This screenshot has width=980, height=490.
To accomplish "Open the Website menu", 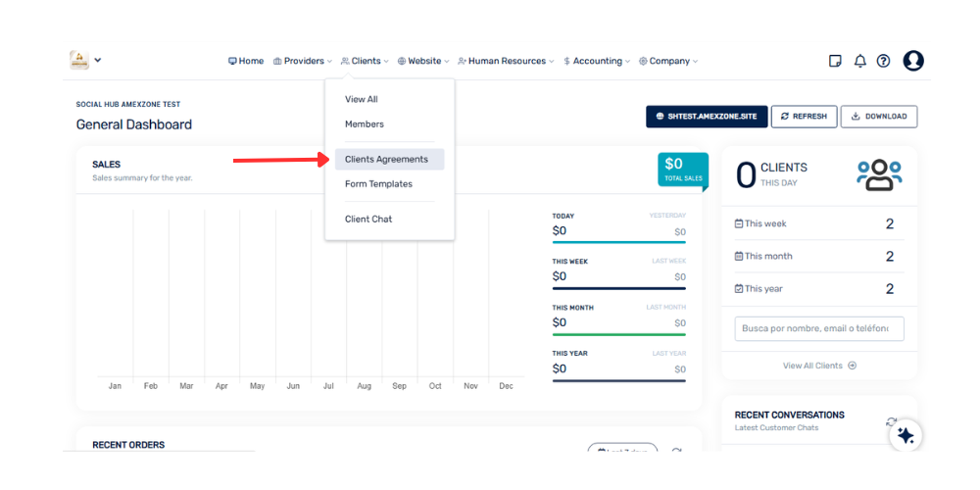I will point(423,61).
